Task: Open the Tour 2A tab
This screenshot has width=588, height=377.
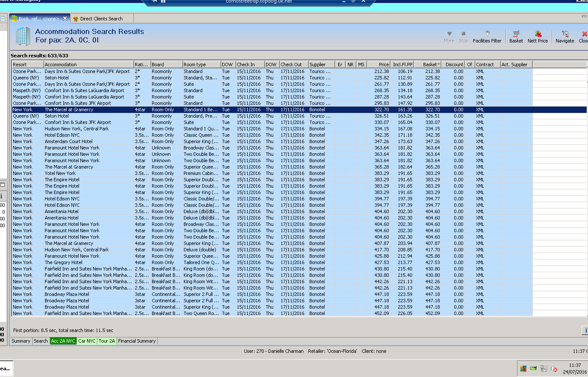Action: (x=107, y=341)
